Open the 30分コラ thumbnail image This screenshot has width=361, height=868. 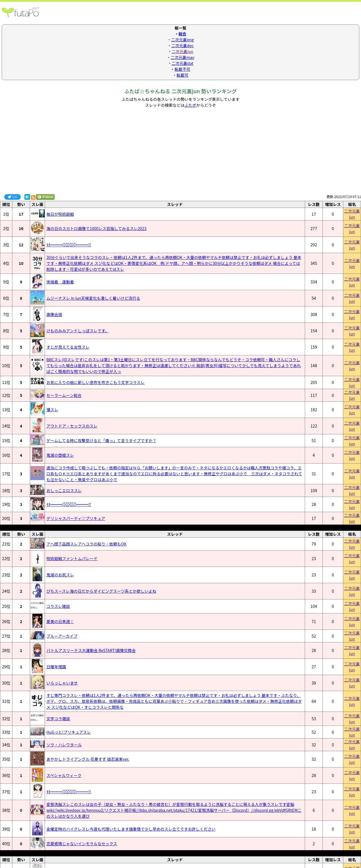click(x=37, y=263)
